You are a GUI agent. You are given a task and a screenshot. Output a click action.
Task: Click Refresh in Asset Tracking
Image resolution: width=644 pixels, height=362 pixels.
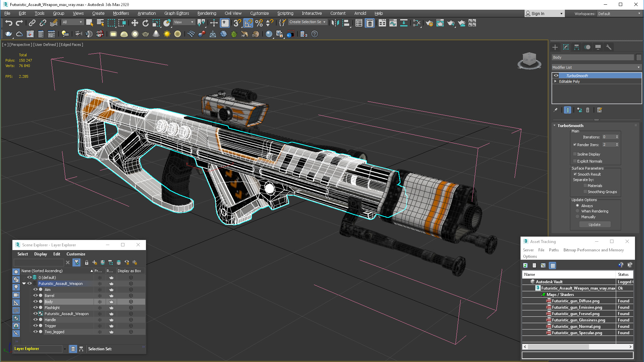coord(526,265)
